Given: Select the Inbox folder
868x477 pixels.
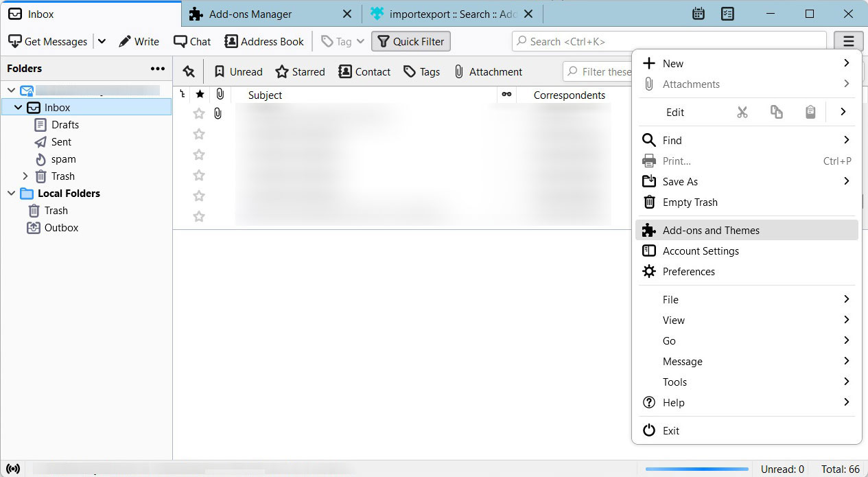Looking at the screenshot, I should 86,107.
